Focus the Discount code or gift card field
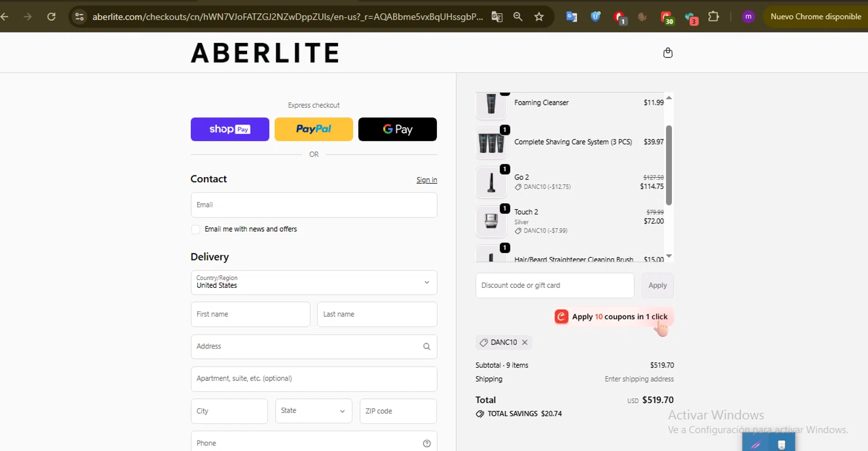The height and width of the screenshot is (451, 868). 555,285
